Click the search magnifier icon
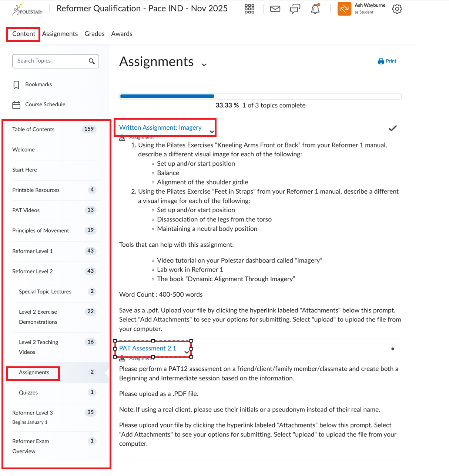The width and height of the screenshot is (449, 476). pos(92,61)
